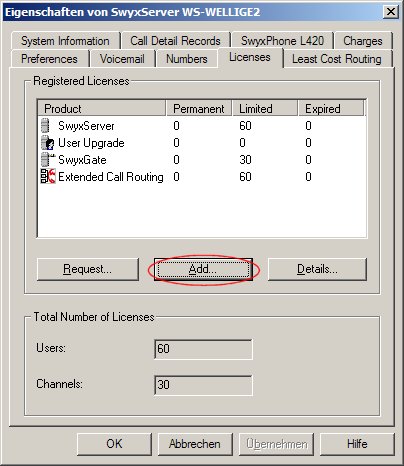The width and height of the screenshot is (404, 466).
Task: Switch to the System Information tab
Action: click(x=65, y=41)
